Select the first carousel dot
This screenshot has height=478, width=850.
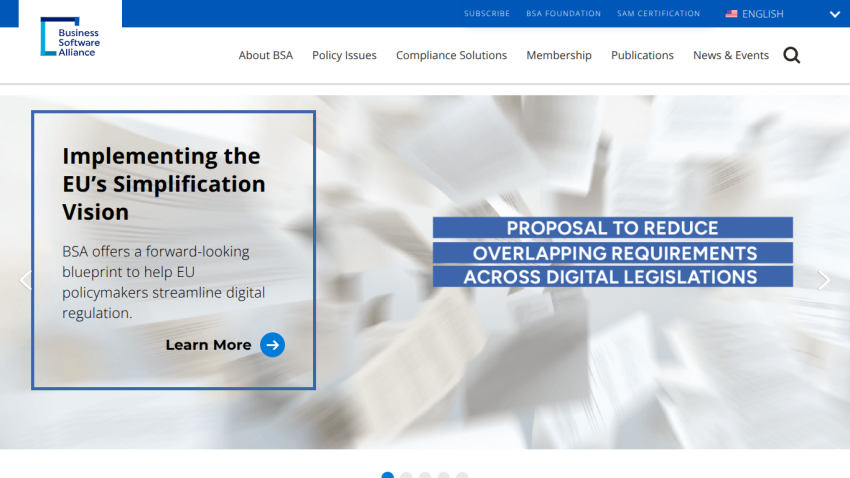388,475
